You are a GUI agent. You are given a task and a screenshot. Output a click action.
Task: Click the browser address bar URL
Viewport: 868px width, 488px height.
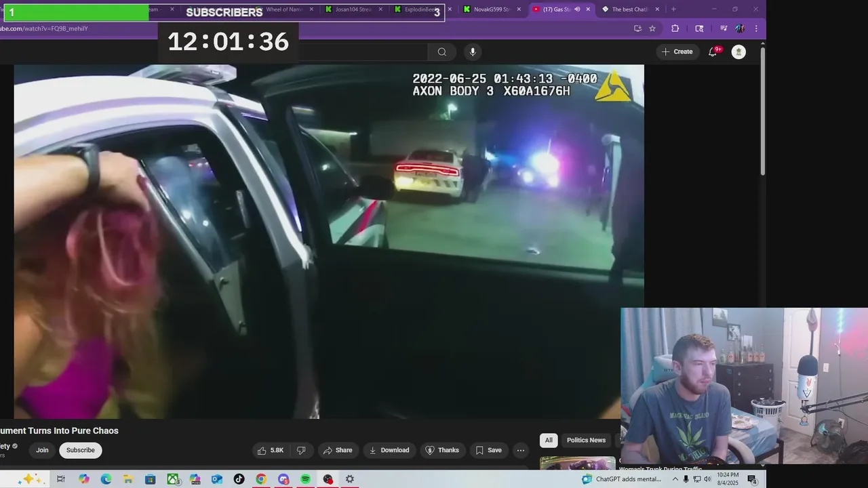[x=44, y=28]
